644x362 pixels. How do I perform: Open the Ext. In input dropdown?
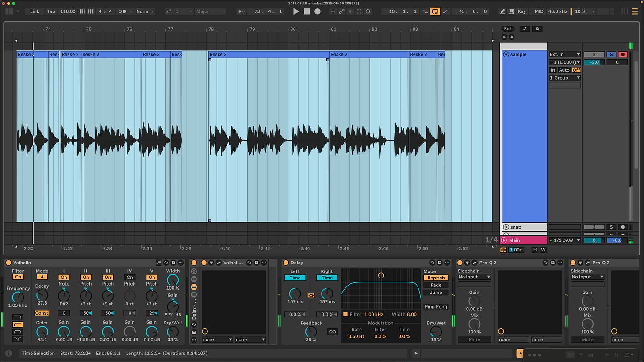tap(564, 54)
